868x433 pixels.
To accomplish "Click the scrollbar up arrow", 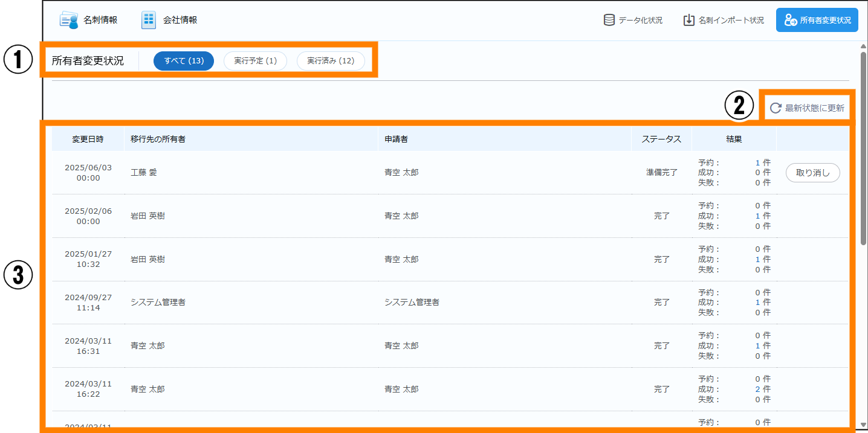I will click(x=863, y=46).
